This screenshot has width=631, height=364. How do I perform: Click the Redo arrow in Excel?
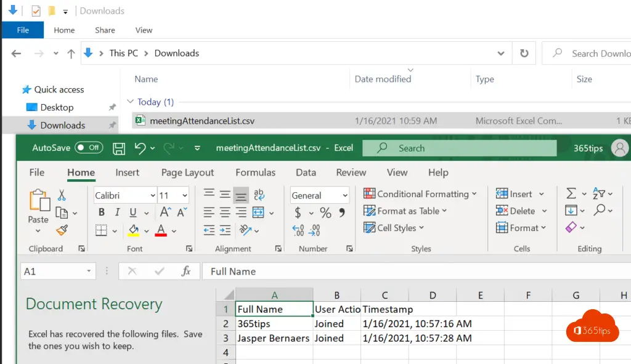coord(169,148)
